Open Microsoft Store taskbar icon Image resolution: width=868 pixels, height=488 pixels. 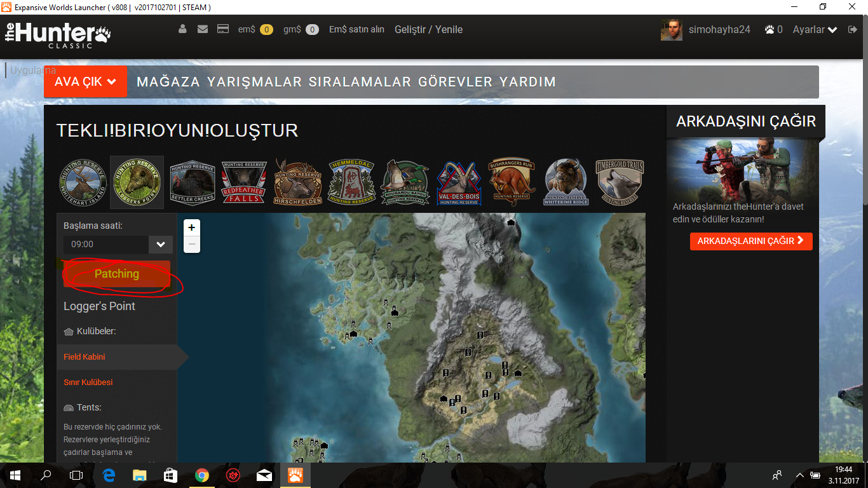(170, 475)
